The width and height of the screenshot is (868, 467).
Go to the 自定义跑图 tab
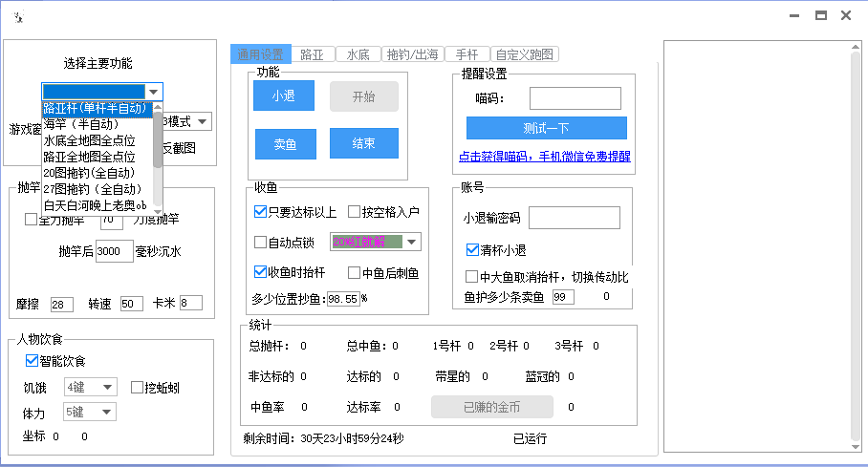pyautogui.click(x=524, y=54)
